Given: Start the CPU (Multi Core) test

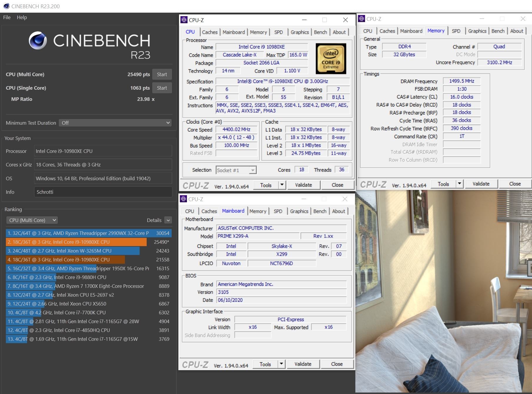Looking at the screenshot, I should [x=162, y=74].
